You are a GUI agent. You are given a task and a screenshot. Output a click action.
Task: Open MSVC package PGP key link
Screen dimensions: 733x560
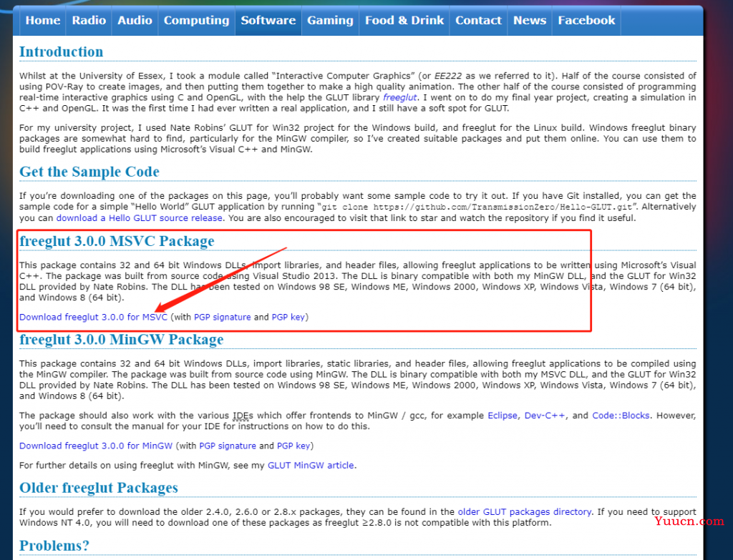pyautogui.click(x=288, y=317)
